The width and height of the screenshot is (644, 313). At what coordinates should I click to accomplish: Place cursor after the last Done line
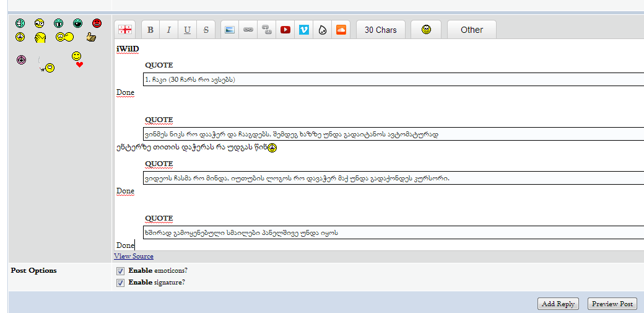pos(135,245)
